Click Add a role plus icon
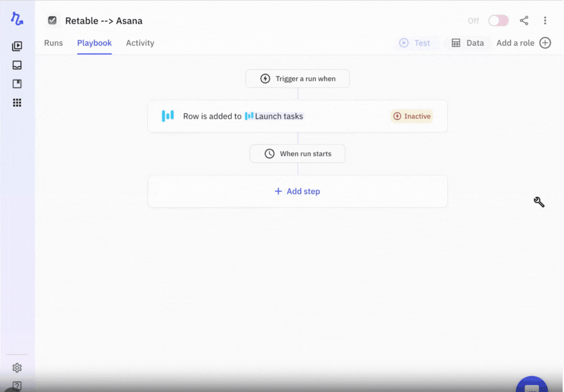 [x=545, y=43]
